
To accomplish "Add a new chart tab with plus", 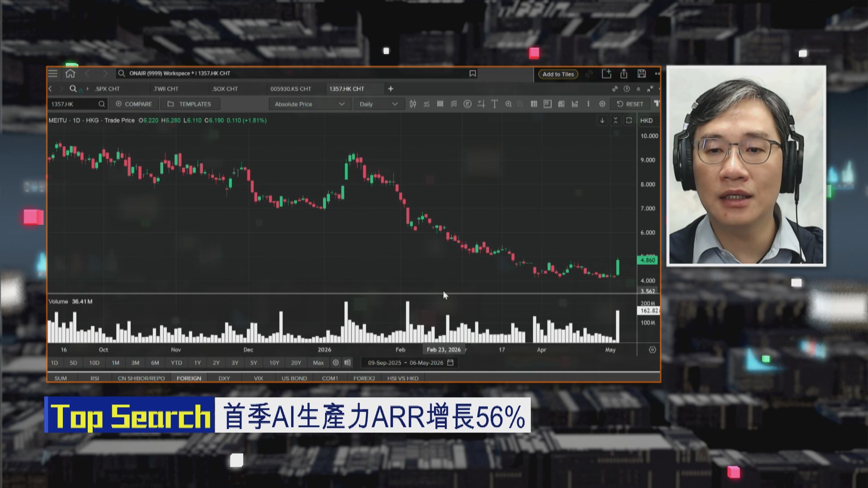I will coord(391,89).
